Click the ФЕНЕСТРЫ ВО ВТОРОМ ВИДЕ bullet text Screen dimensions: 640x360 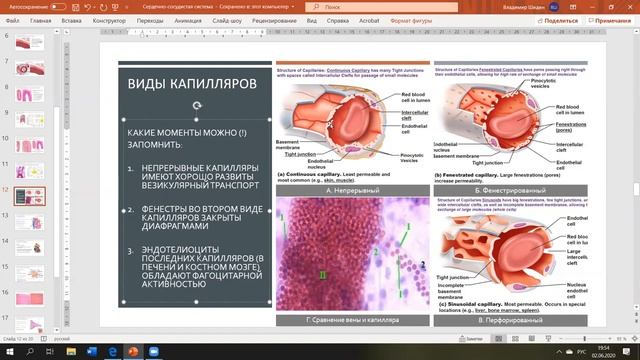[202, 218]
